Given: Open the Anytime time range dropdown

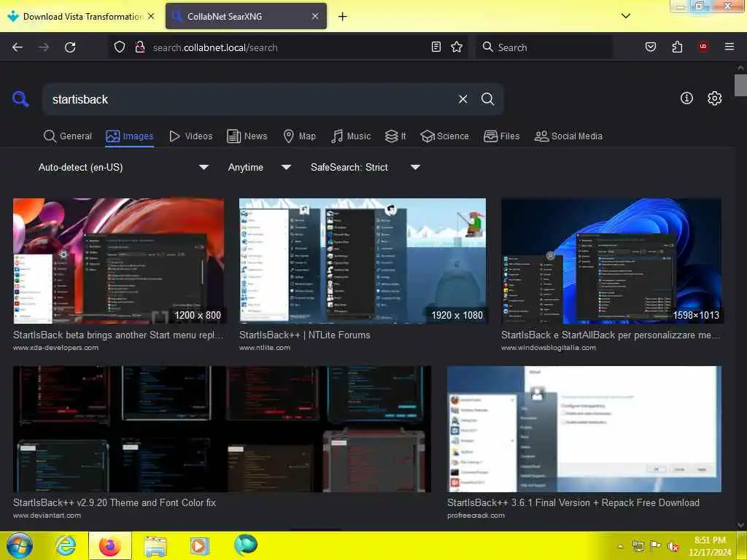Looking at the screenshot, I should pyautogui.click(x=259, y=167).
